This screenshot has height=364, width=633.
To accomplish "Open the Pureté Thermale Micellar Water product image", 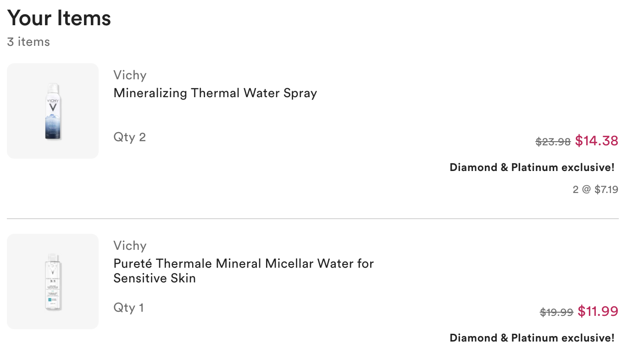I will click(x=53, y=281).
